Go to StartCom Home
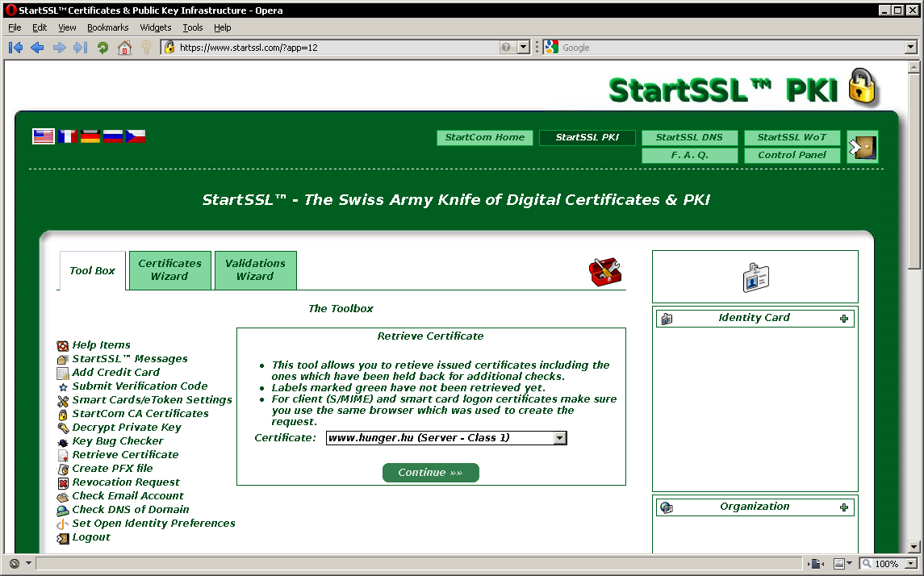924x576 pixels. pos(485,137)
